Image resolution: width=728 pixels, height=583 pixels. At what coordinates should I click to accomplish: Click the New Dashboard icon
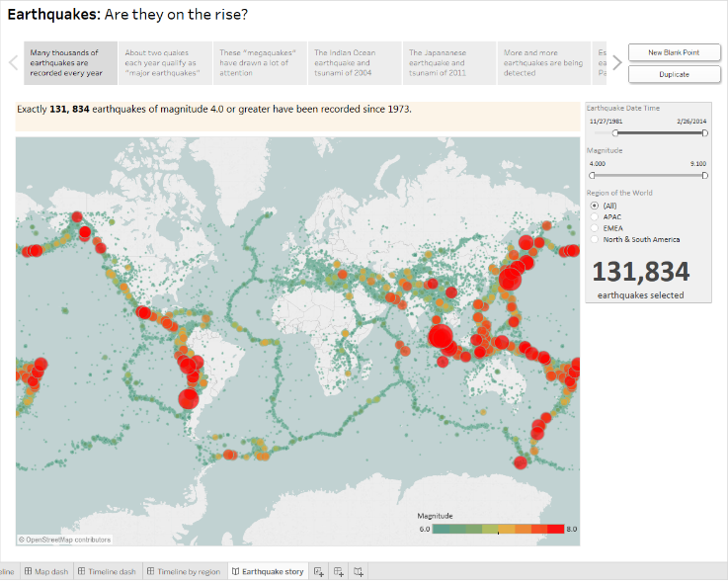339,571
